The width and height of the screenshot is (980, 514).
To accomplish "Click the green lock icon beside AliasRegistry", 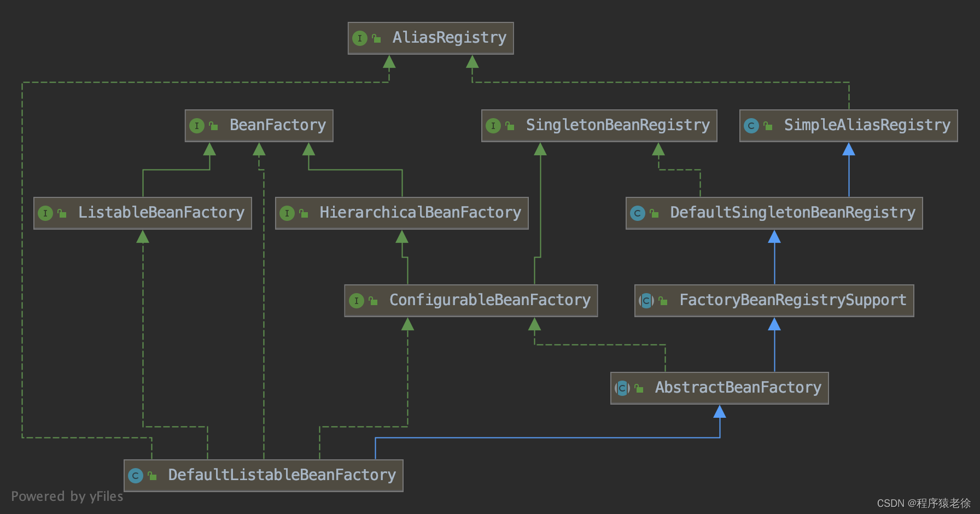I will coord(376,38).
